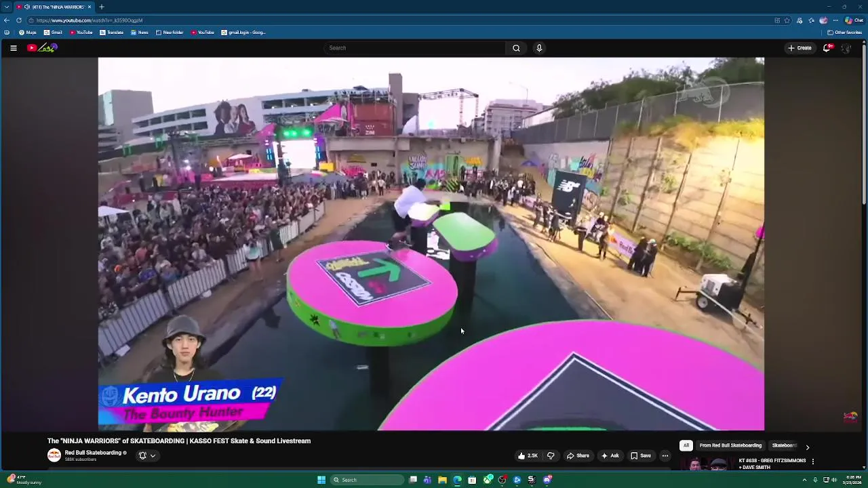Open the YouTube guide hamburger menu
This screenshot has height=488, width=868.
14,48
